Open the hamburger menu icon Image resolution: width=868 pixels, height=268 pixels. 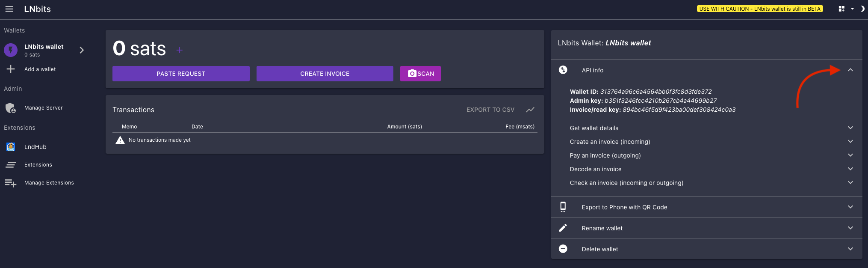point(9,9)
